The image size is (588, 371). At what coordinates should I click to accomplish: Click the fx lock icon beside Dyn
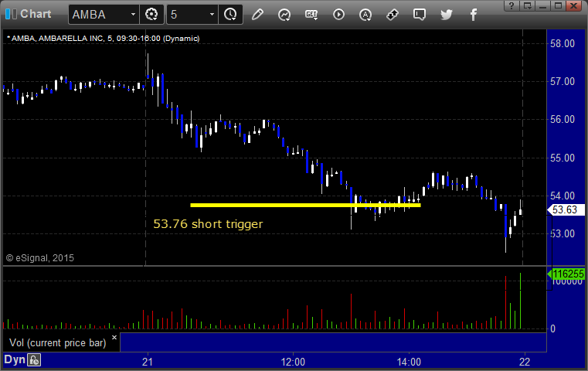click(34, 360)
